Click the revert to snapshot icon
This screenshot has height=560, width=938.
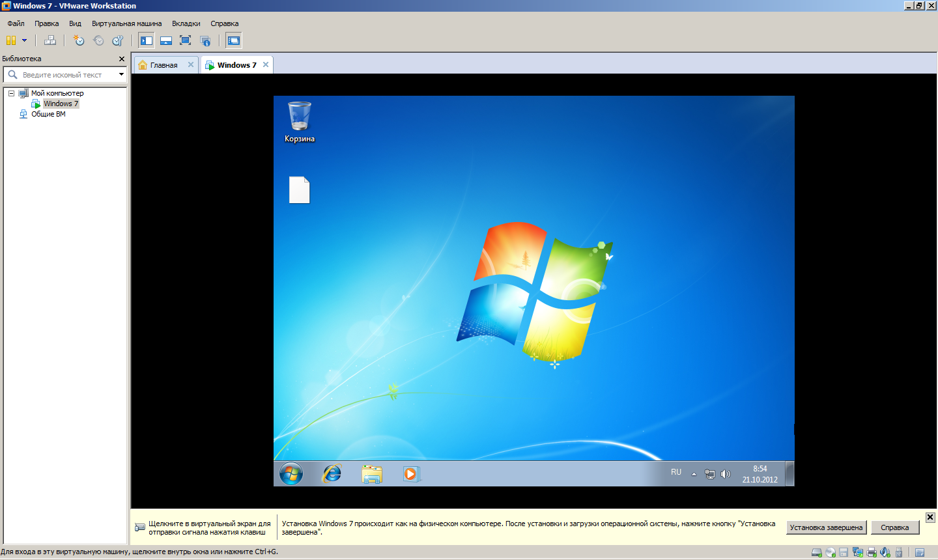98,40
